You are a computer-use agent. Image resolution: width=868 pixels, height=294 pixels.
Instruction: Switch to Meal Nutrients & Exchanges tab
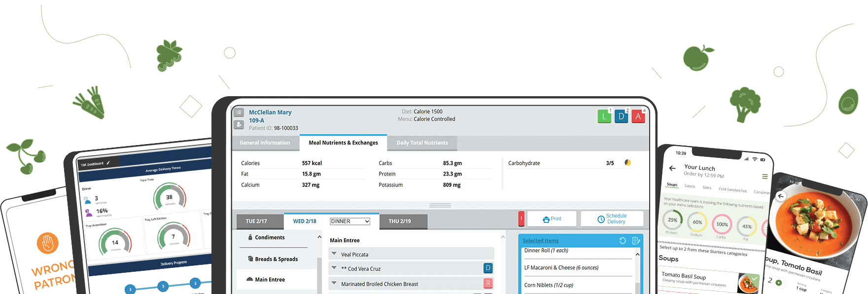click(x=344, y=143)
